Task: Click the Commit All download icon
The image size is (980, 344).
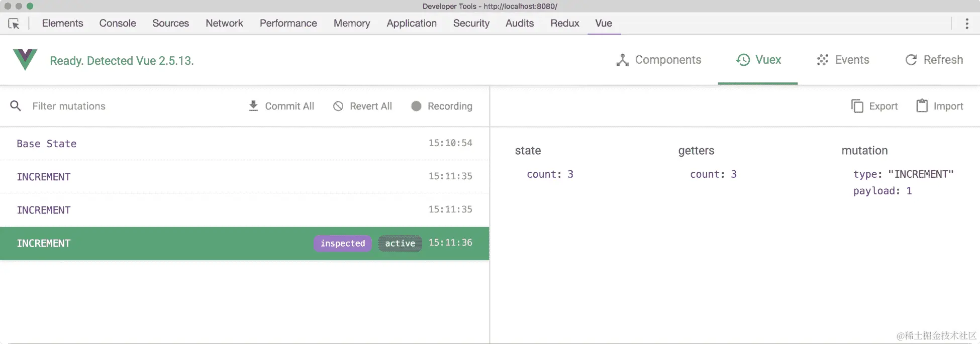Action: click(x=253, y=106)
